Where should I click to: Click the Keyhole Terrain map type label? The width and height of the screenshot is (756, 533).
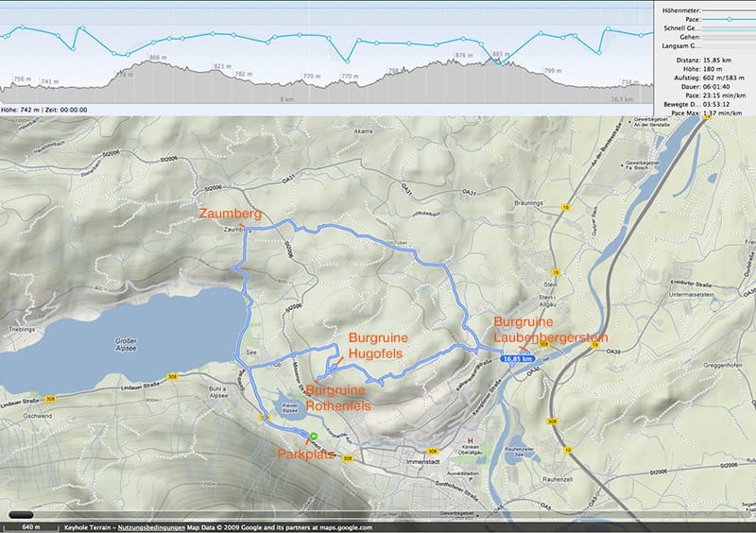pos(87,527)
